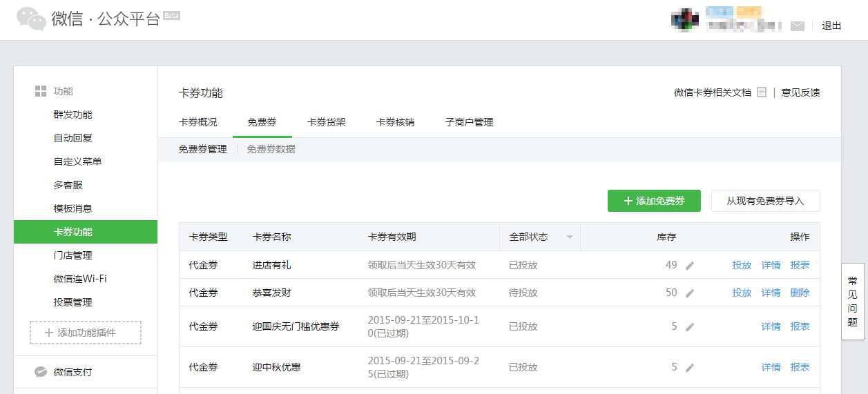Screen dimensions: 868x394
Task: Switch to the 卡券货架 tab
Action: pos(326,123)
